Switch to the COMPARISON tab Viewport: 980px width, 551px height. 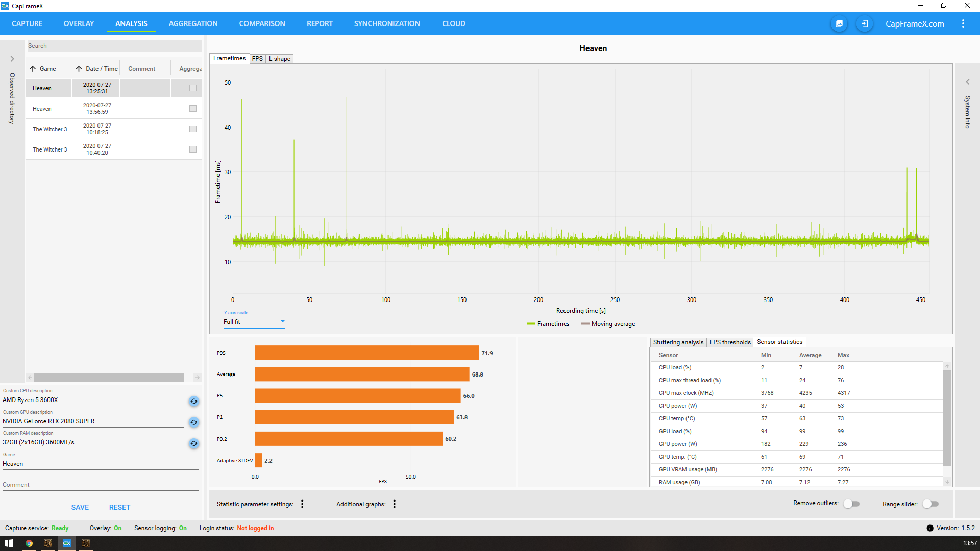(x=262, y=23)
